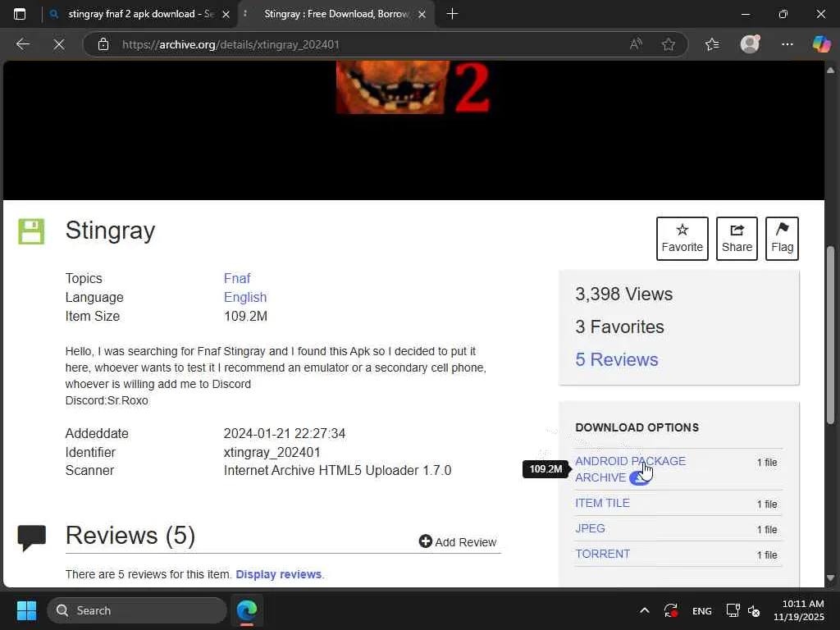Activate the Read aloud icon
840x630 pixels.
point(636,44)
